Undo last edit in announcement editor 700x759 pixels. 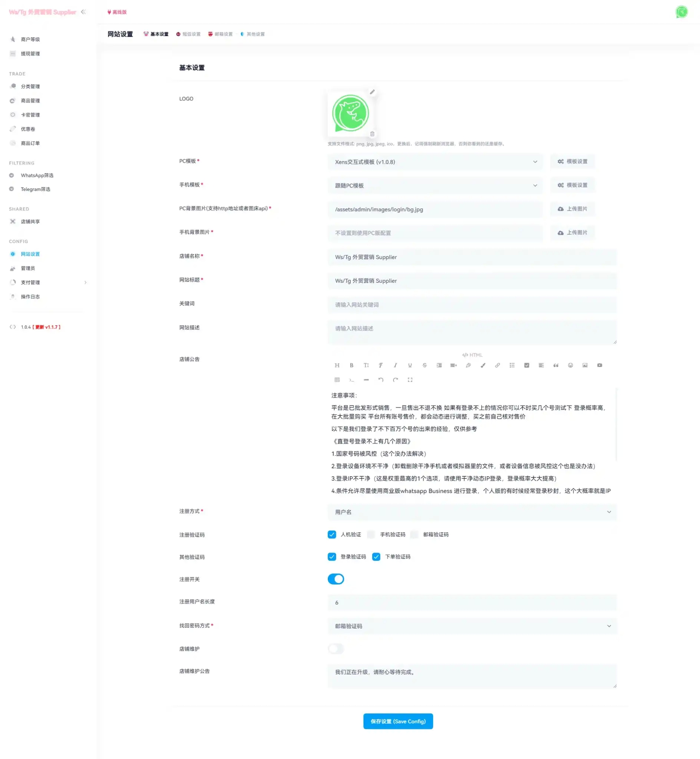click(x=381, y=380)
